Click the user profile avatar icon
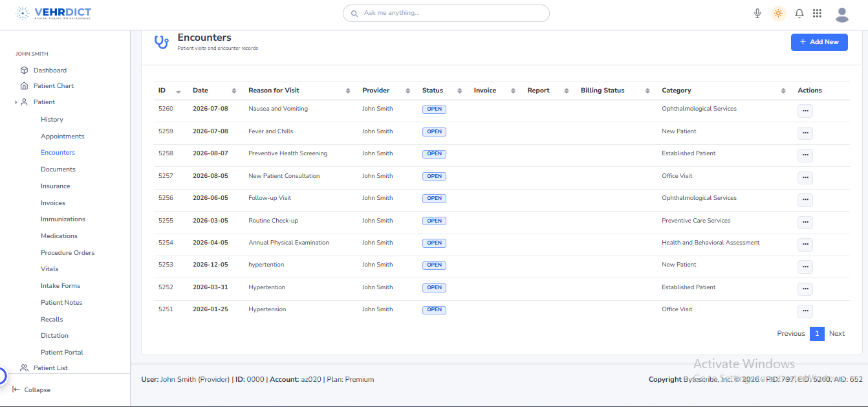Image resolution: width=868 pixels, height=407 pixels. pyautogui.click(x=841, y=14)
